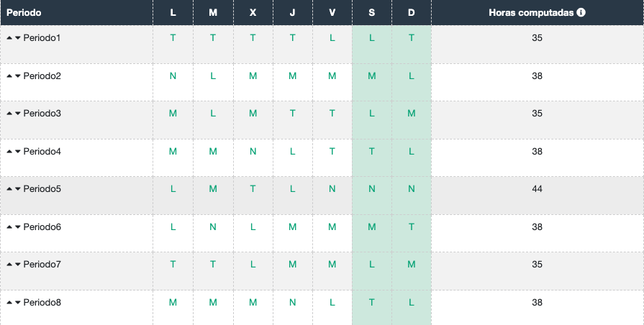Click the S (Saturday) column header
The height and width of the screenshot is (325, 644).
[x=372, y=13]
